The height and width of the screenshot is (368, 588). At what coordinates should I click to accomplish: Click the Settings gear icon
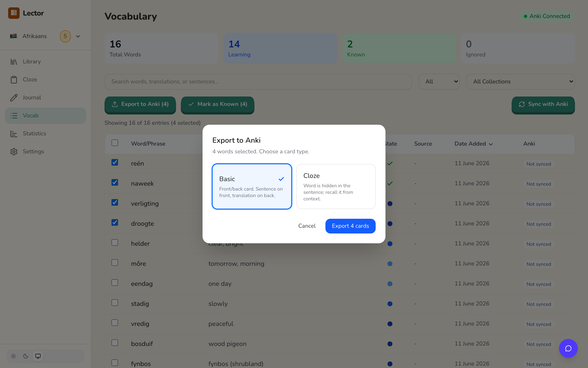pos(14,152)
